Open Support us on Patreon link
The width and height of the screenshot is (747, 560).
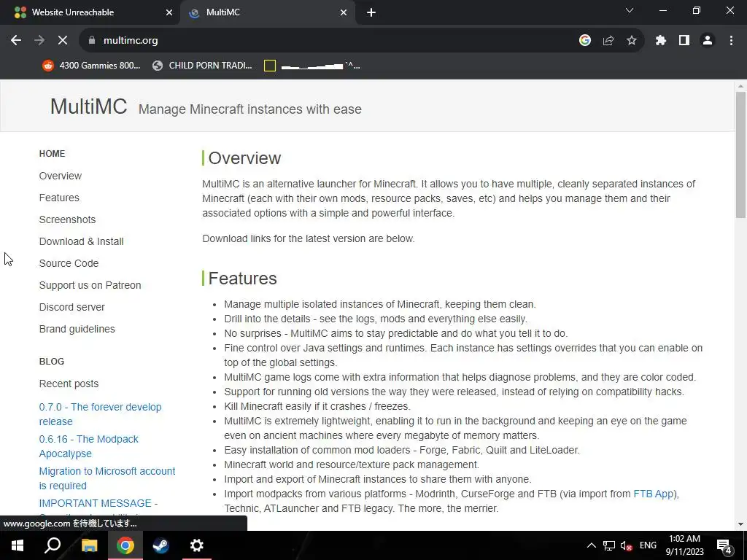pyautogui.click(x=90, y=285)
